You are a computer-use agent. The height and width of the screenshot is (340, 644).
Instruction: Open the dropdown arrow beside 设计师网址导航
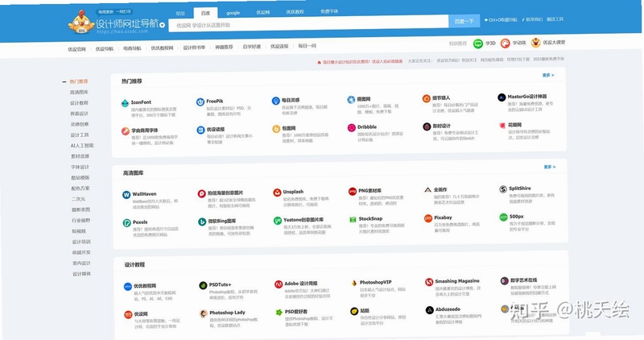(x=163, y=25)
